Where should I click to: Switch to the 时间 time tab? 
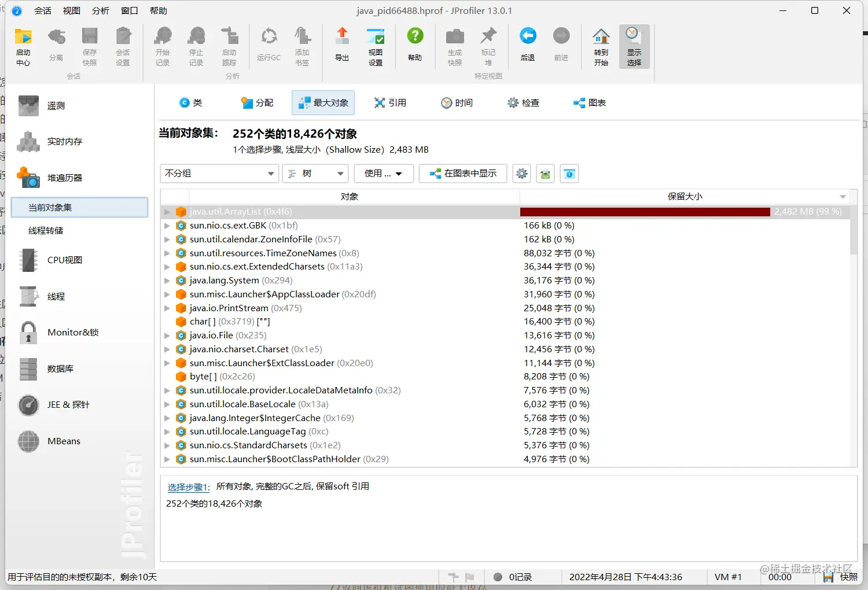[457, 103]
